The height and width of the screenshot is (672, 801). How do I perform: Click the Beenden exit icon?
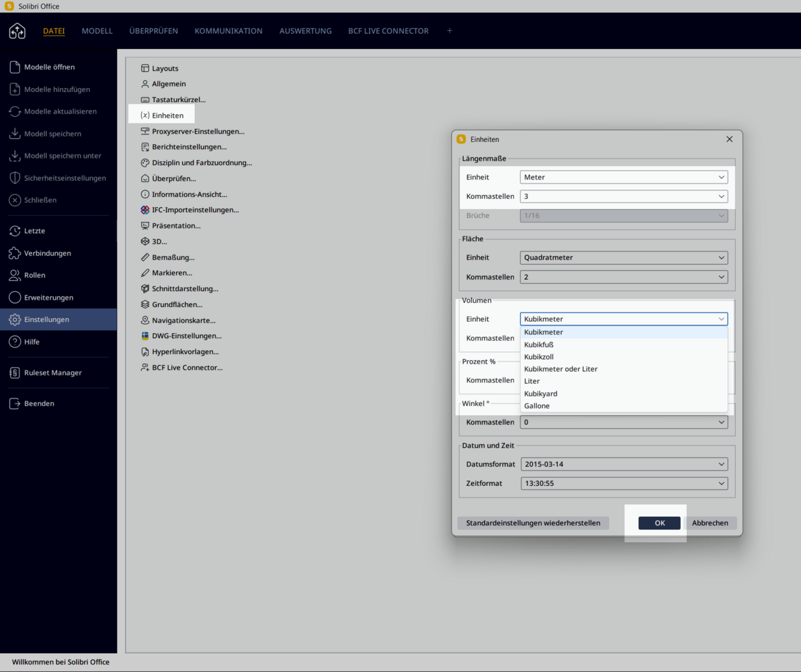coord(15,403)
